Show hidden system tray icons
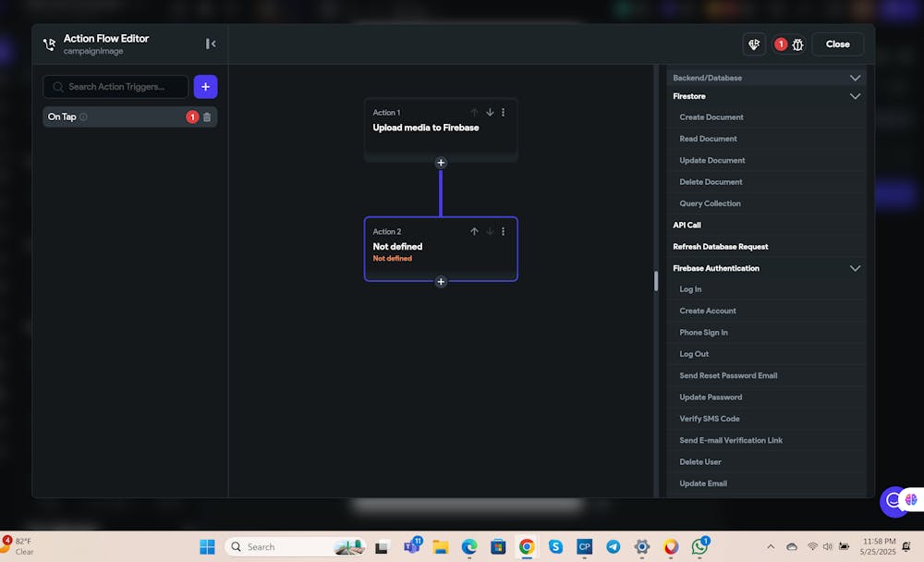The width and height of the screenshot is (924, 562). point(771,546)
